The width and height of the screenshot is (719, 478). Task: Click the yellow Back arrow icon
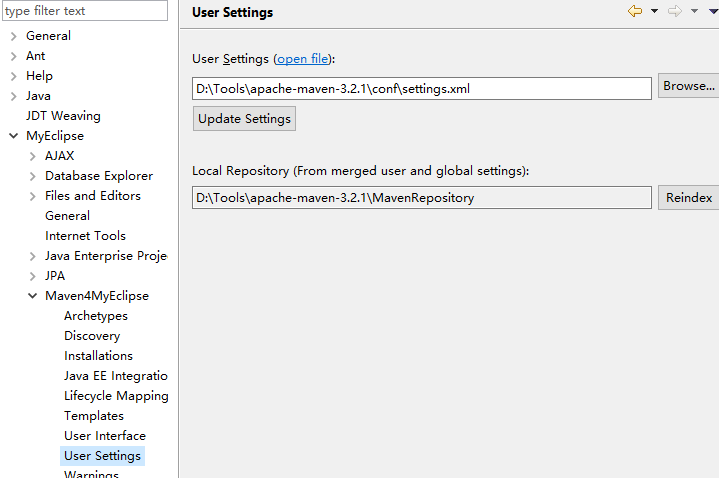coord(634,11)
